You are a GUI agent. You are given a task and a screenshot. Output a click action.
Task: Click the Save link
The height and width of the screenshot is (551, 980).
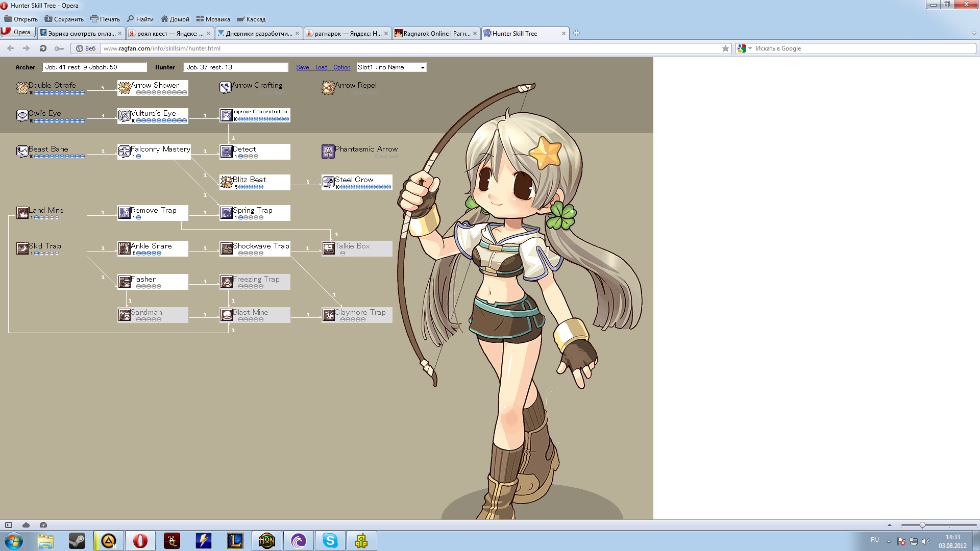(302, 67)
